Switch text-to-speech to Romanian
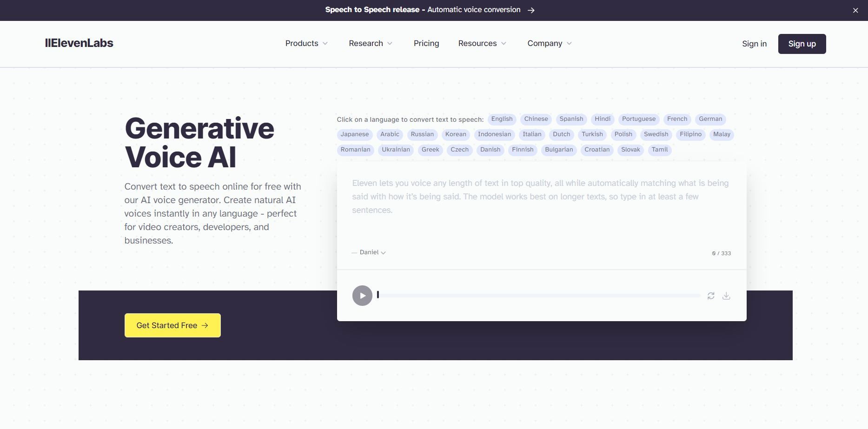Viewport: 868px width, 429px height. pyautogui.click(x=356, y=150)
